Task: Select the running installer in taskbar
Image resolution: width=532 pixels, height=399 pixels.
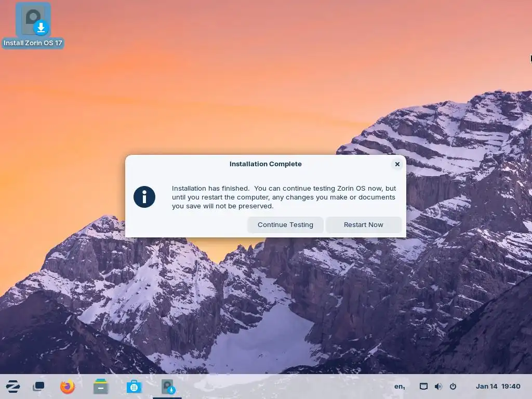Action: tap(168, 387)
